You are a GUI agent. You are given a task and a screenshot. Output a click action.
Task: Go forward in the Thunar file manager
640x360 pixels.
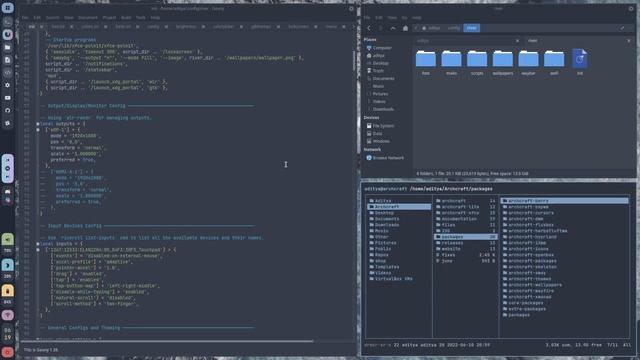[x=380, y=28]
